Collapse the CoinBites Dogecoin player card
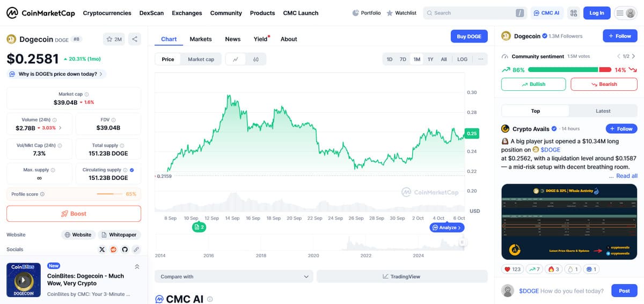644x304 pixels. (x=137, y=266)
